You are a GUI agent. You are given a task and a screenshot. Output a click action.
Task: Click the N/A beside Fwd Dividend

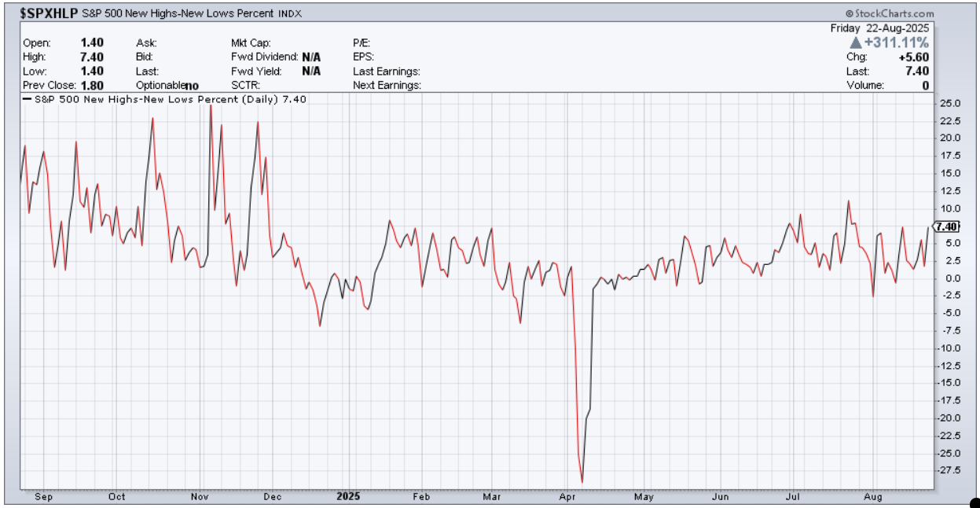coord(311,57)
